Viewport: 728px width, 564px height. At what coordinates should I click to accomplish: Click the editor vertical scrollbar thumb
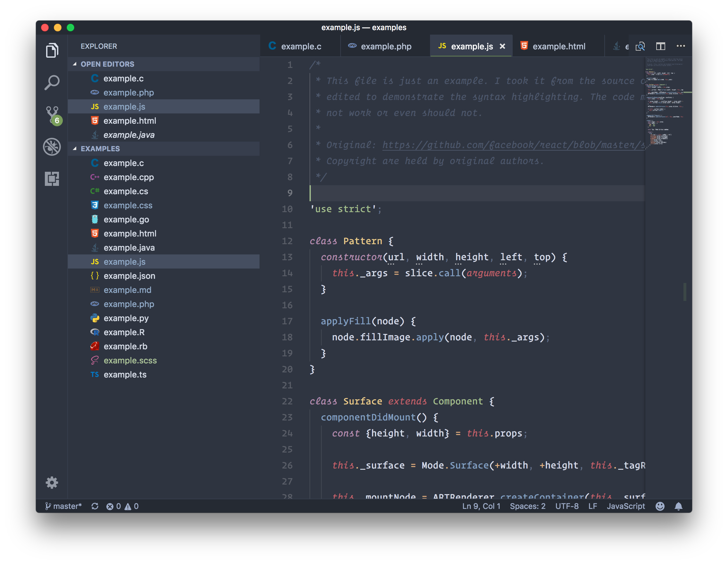[685, 292]
